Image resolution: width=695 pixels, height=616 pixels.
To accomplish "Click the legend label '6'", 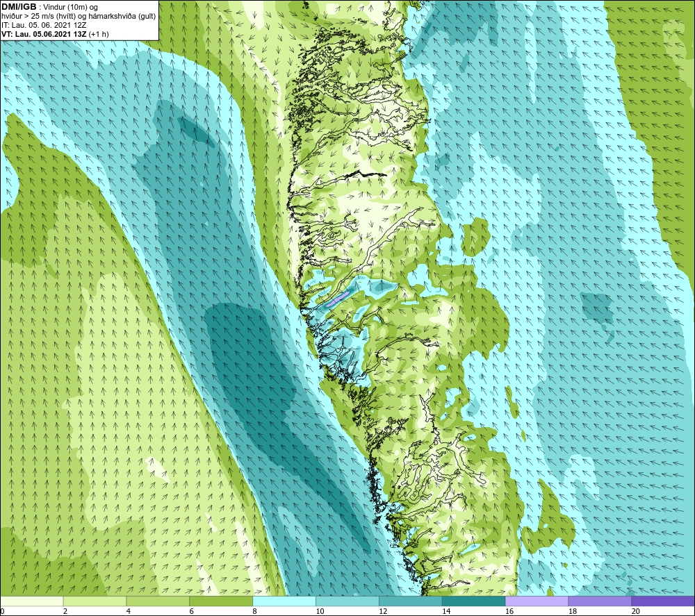I will [192, 612].
